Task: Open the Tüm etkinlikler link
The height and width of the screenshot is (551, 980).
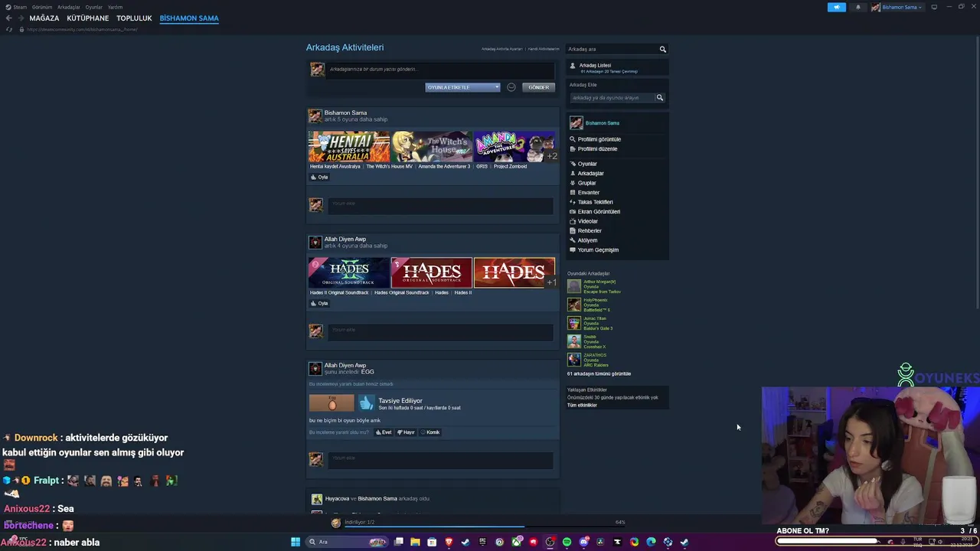Action: (582, 405)
